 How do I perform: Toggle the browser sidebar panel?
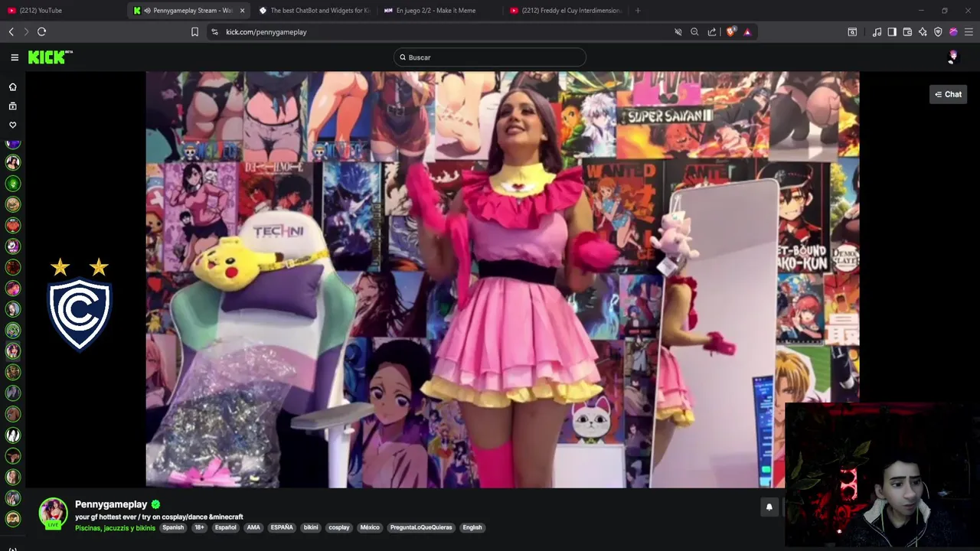[x=892, y=31]
